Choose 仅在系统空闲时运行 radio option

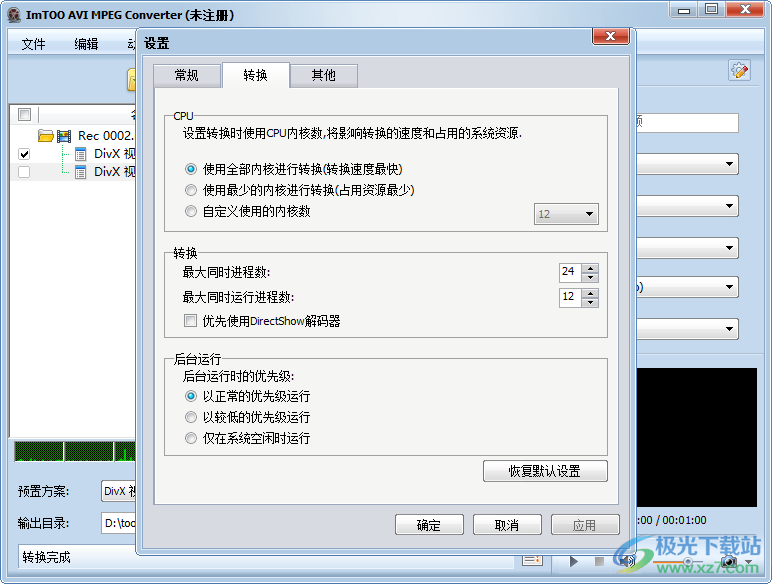coord(191,438)
